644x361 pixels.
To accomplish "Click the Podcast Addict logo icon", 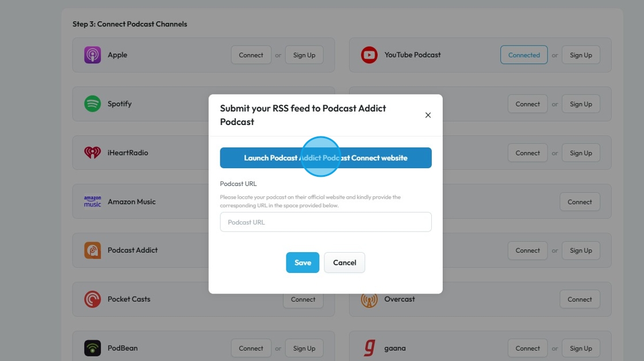I will tap(92, 250).
